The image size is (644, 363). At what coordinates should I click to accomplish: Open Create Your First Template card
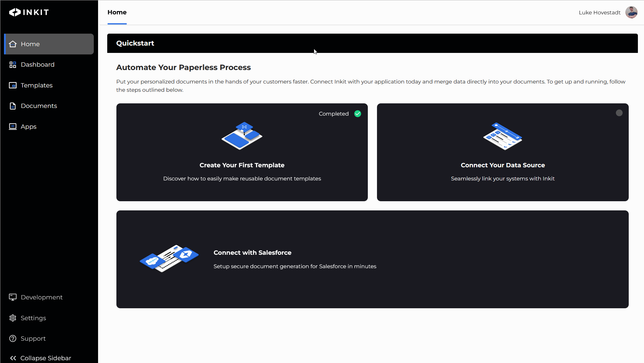[242, 152]
